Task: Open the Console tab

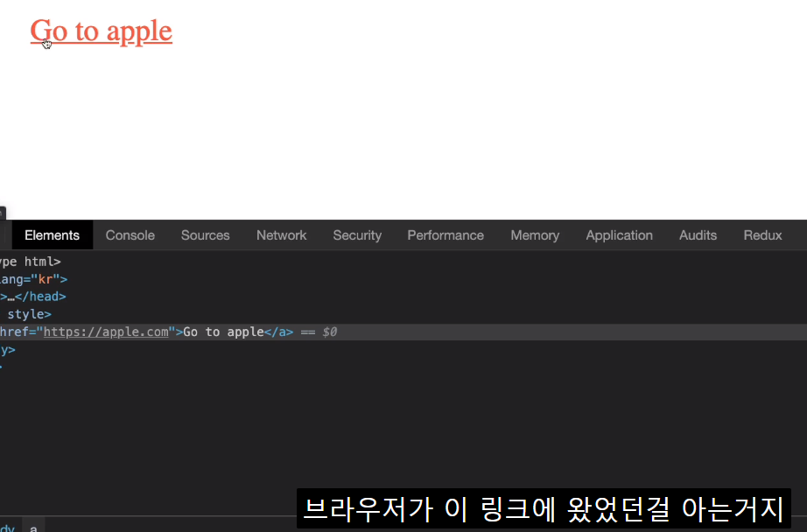Action: click(130, 235)
